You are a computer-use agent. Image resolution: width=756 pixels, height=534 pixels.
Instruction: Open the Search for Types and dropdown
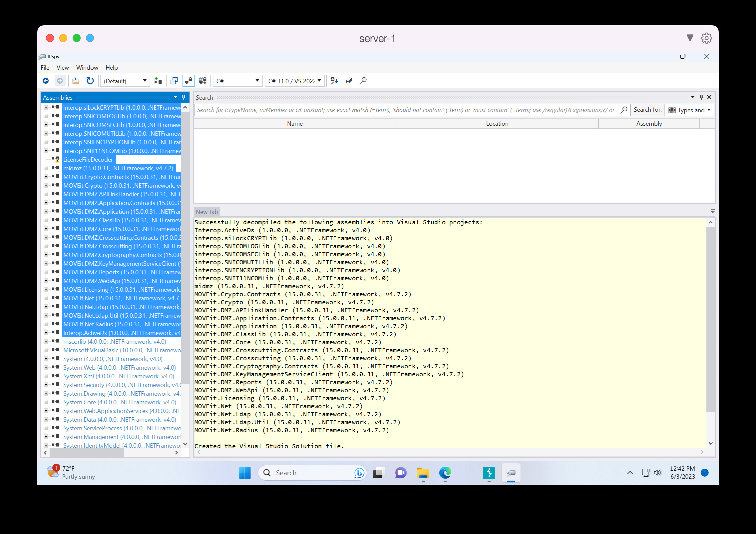(689, 110)
